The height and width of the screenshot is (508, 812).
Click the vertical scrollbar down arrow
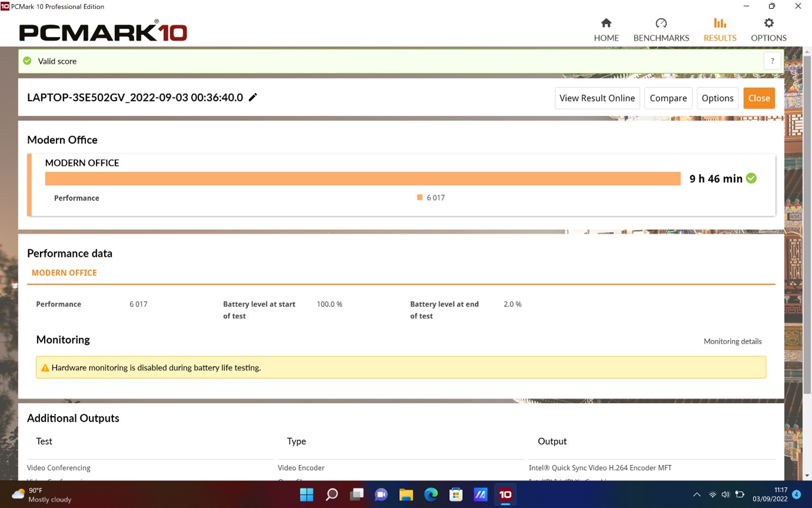(x=807, y=476)
